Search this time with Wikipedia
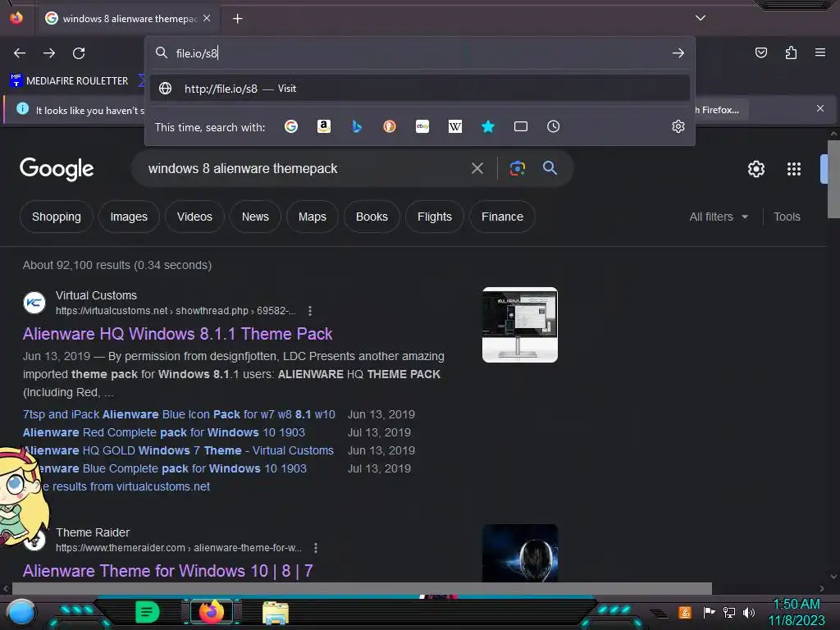 (454, 126)
